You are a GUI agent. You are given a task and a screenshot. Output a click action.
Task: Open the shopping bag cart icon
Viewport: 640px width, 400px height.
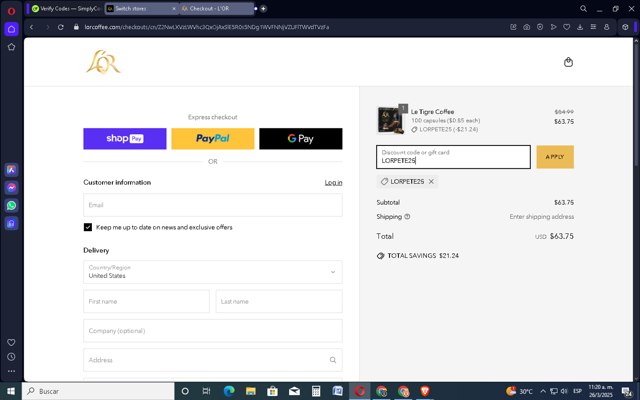(568, 62)
